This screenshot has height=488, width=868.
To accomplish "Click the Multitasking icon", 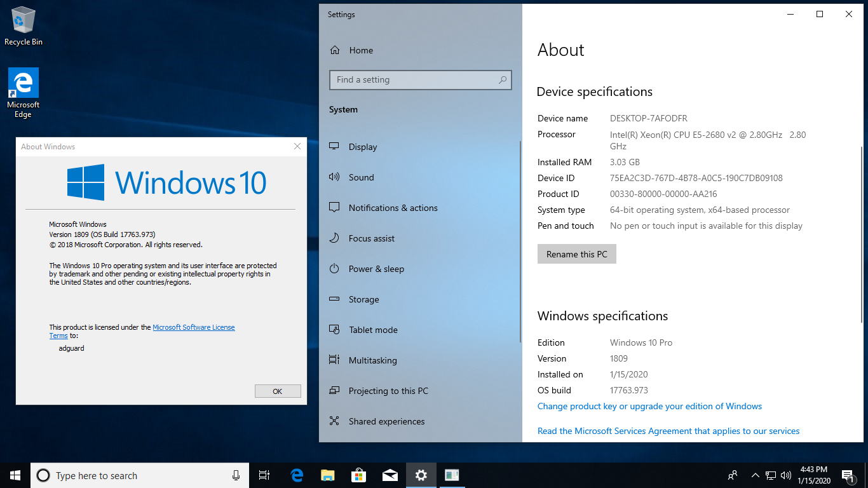I will (x=334, y=360).
